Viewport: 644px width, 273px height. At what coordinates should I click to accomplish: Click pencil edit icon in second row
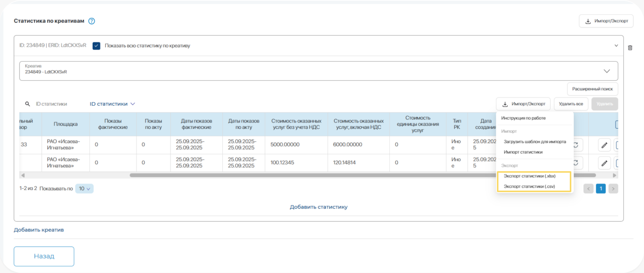604,163
